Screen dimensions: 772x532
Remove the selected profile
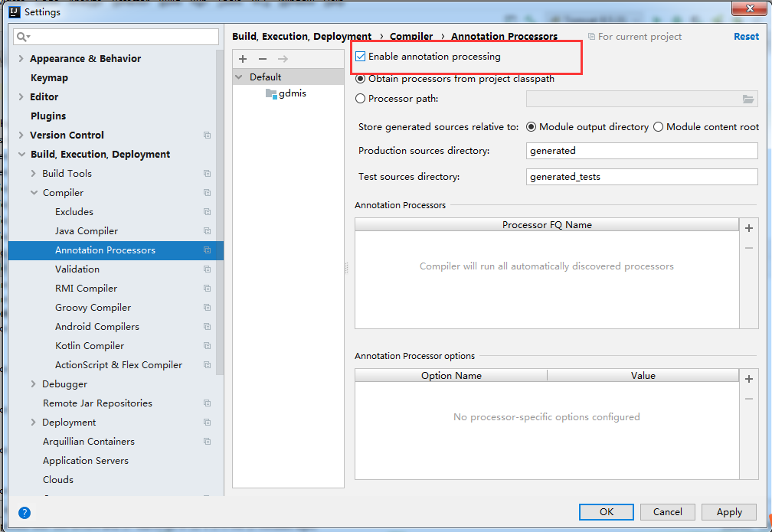click(x=261, y=58)
